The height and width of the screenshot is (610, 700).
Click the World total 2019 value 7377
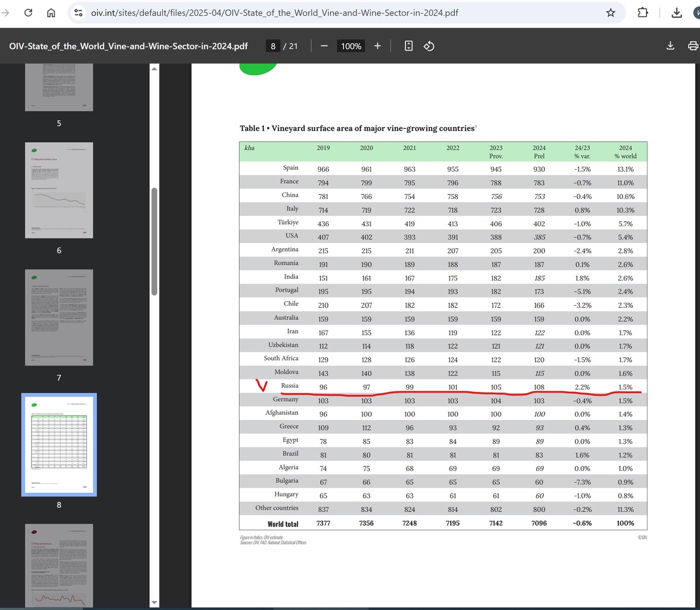coord(323,523)
